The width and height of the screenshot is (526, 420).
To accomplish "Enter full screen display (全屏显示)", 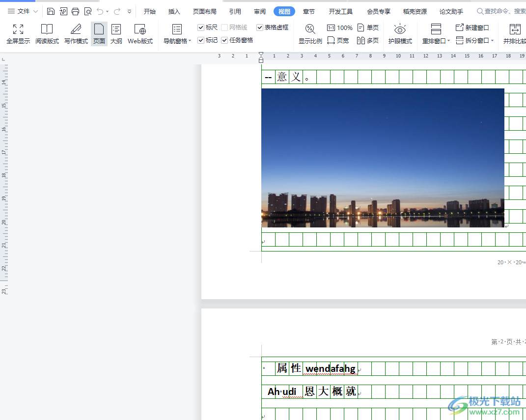I will (18, 34).
